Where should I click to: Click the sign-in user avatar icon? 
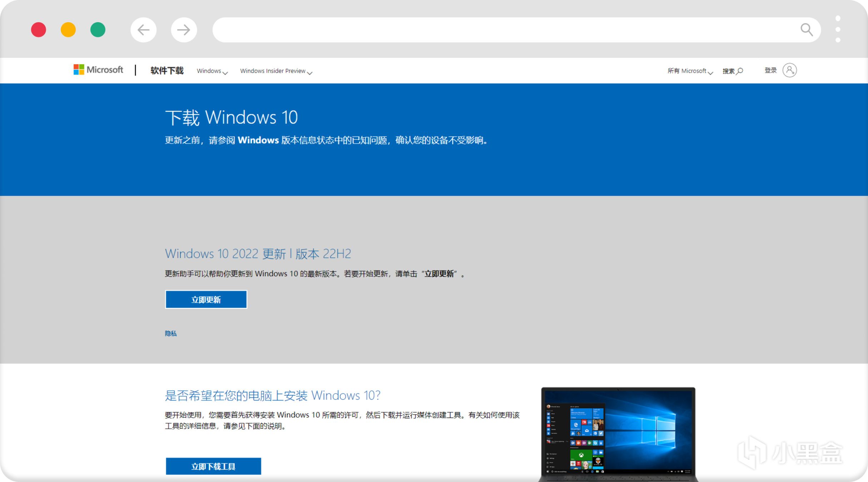[x=789, y=70]
